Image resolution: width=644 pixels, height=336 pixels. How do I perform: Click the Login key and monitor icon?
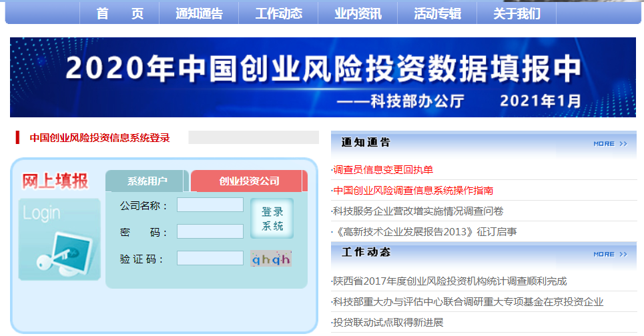59,239
